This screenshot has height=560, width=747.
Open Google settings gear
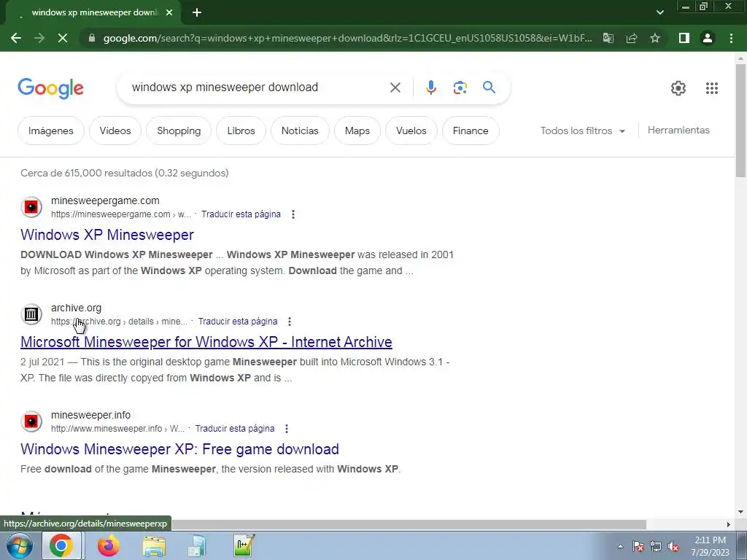(x=678, y=88)
